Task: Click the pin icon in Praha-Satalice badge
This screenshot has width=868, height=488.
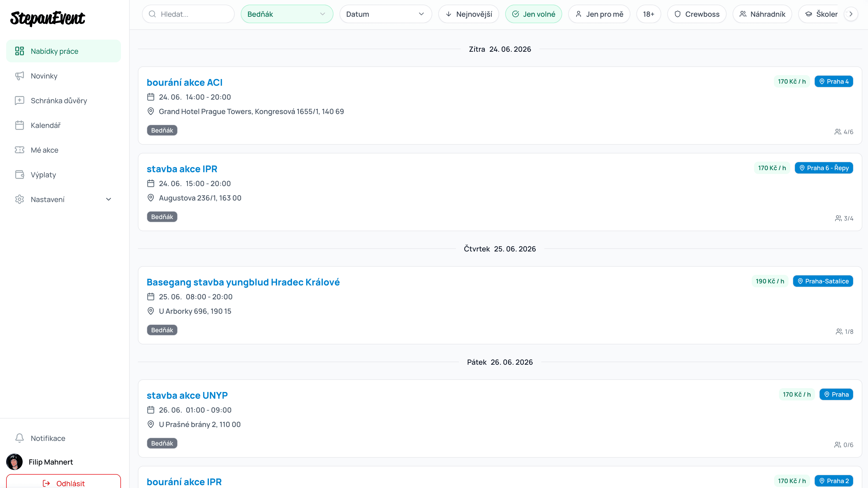Action: (x=800, y=281)
